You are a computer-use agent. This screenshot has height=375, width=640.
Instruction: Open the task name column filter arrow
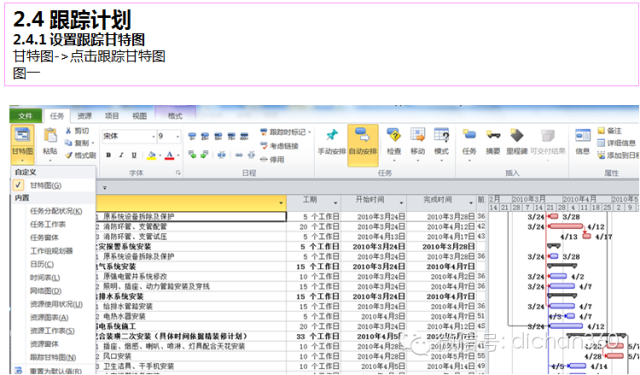coord(281,203)
